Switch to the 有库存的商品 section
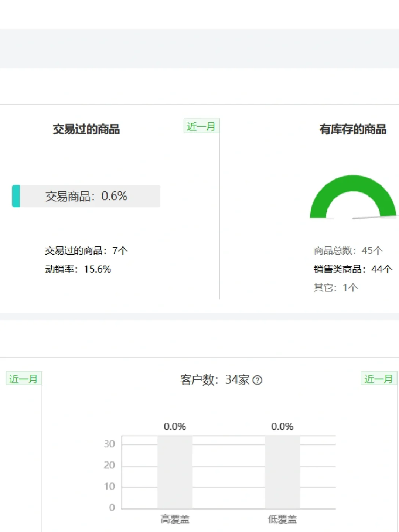399x532 pixels. point(353,130)
